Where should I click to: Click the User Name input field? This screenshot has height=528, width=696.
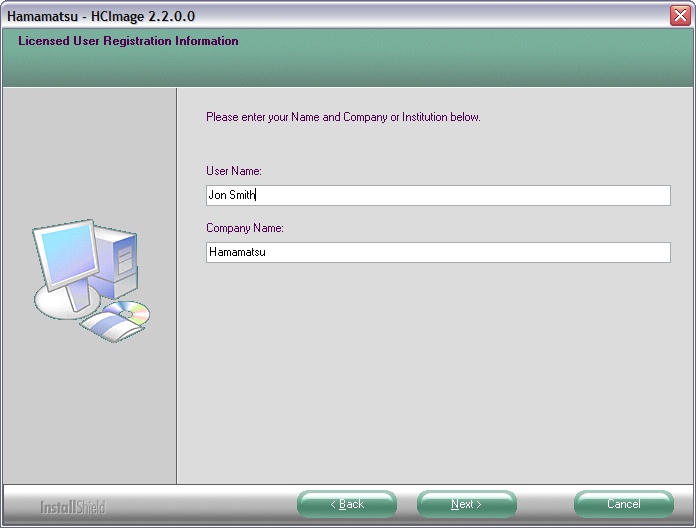pos(438,196)
